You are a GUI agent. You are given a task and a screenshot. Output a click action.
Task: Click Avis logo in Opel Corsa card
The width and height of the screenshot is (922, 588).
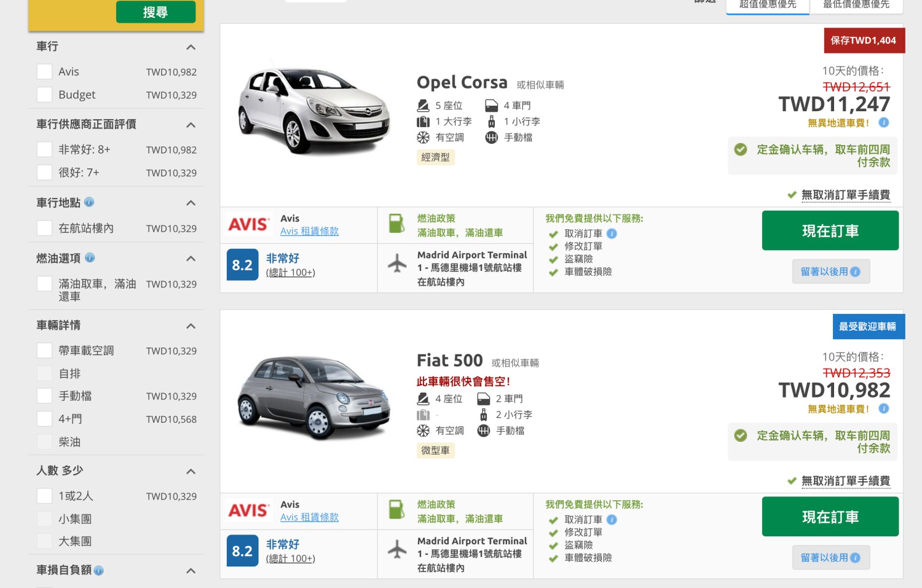tap(249, 224)
